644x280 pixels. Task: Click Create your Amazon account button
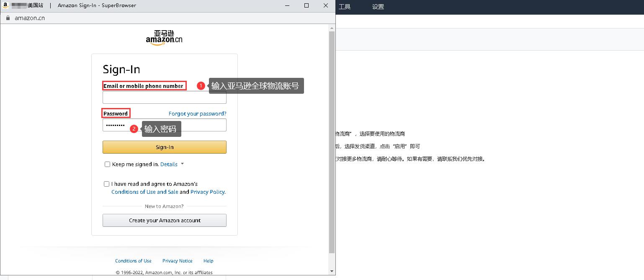tap(165, 220)
